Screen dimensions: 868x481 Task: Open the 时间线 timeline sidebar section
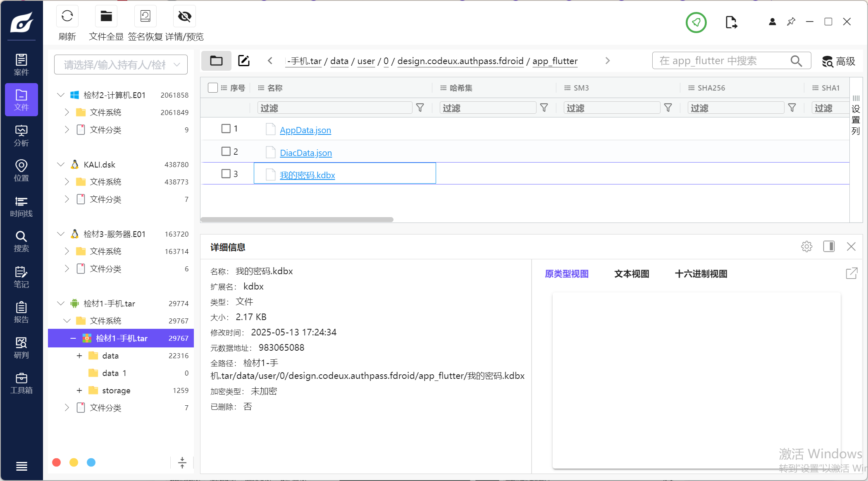coord(21,206)
